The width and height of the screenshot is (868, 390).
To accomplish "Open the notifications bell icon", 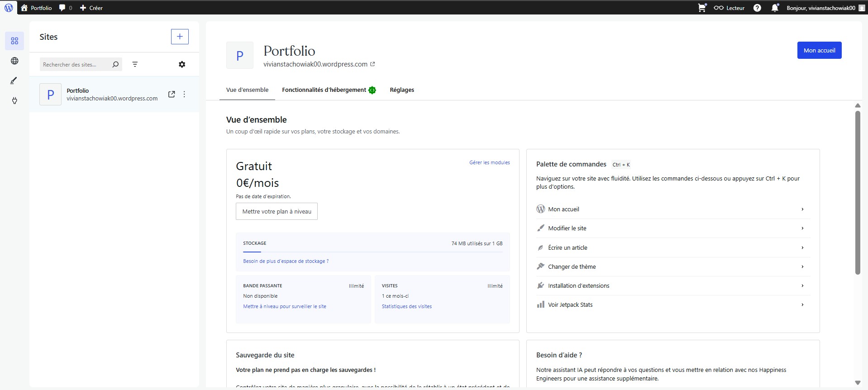I will pos(775,8).
